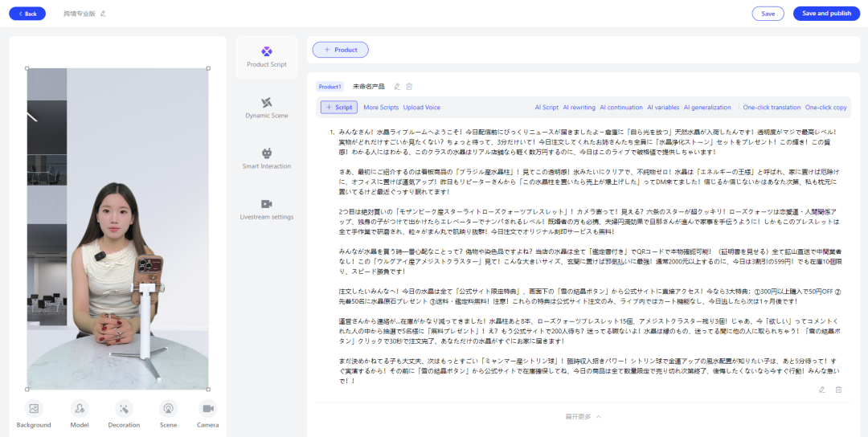
Task: Use AI continuation
Action: click(621, 108)
